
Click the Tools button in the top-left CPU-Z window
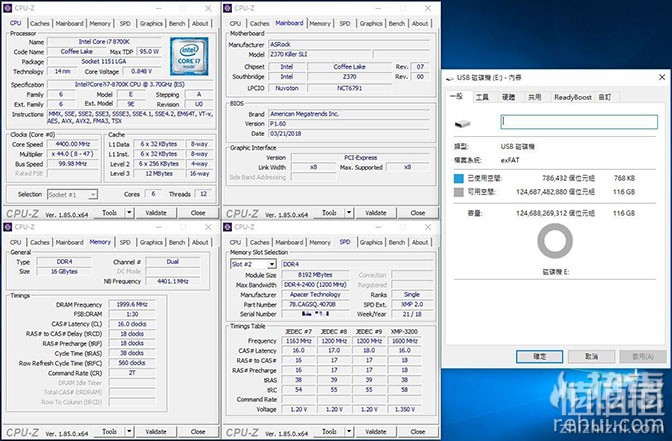tap(109, 213)
